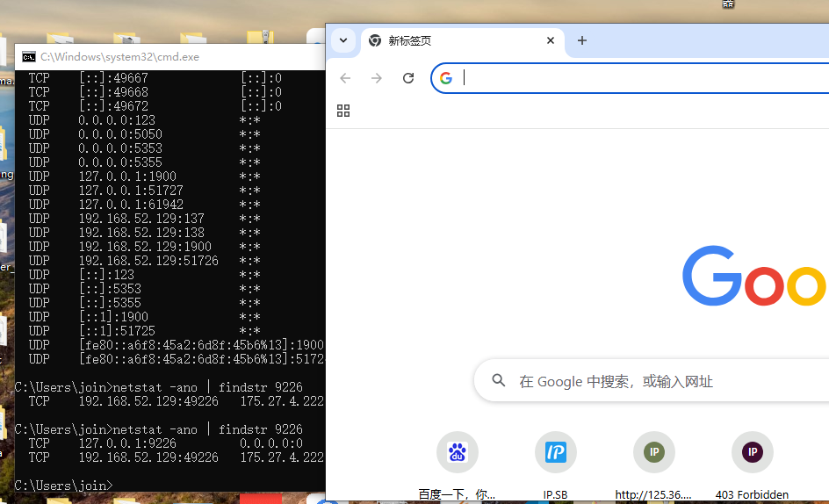
Task: Click the line 'UDP 192.168.52.129:138'
Action: click(x=144, y=233)
